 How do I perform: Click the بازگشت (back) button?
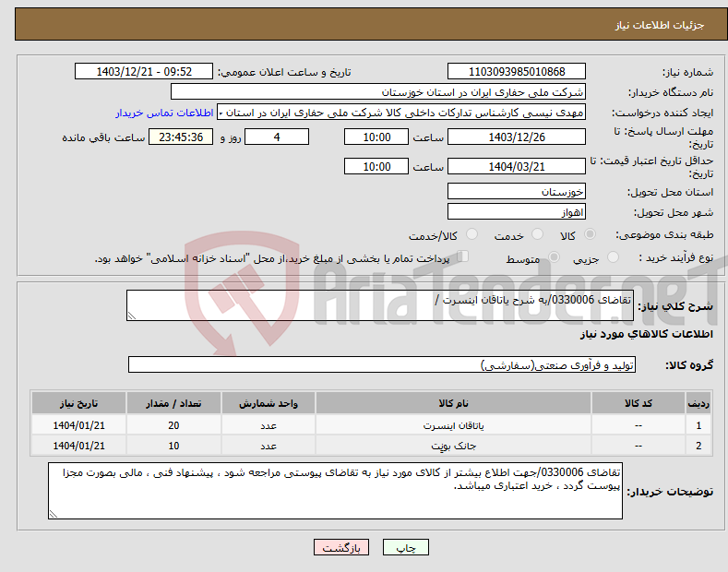click(x=341, y=547)
